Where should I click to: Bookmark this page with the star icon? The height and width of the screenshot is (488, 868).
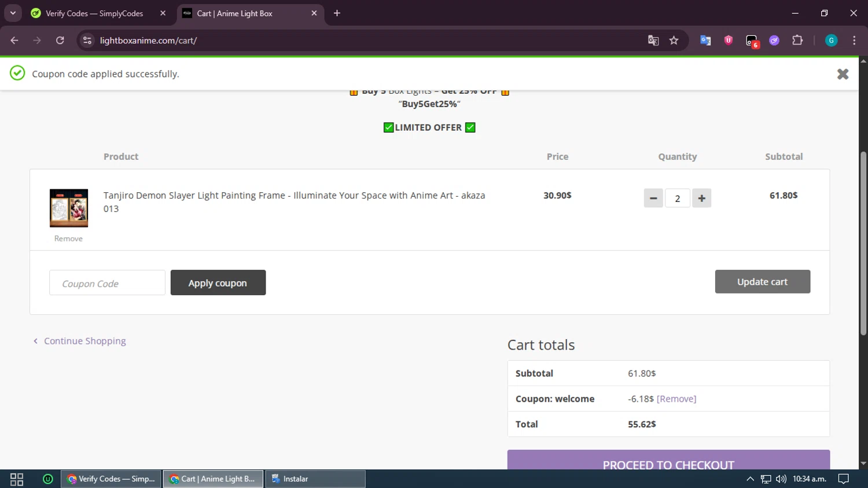(674, 41)
